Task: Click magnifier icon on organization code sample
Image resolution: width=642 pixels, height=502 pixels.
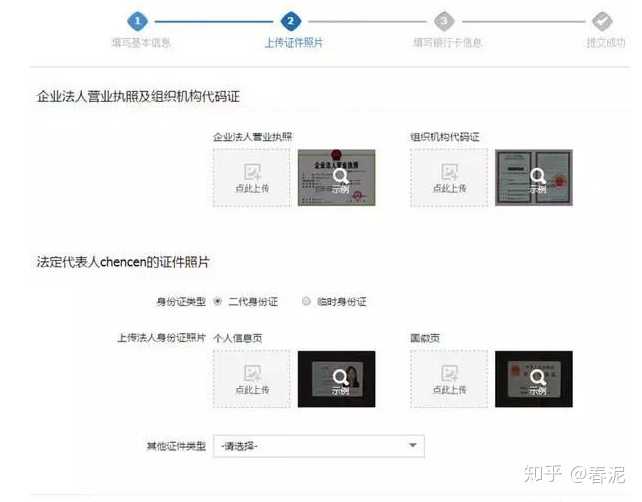Action: (x=538, y=176)
